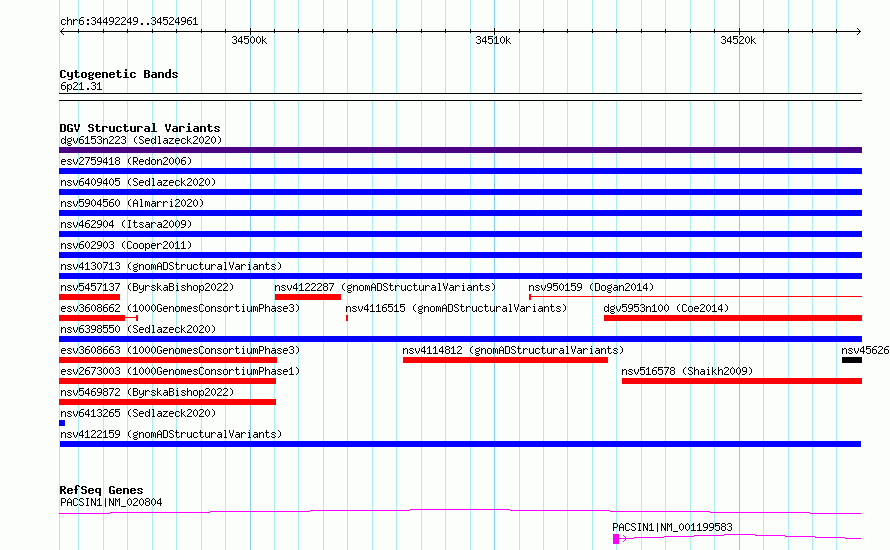The width and height of the screenshot is (890, 550).
Task: Click the right arrowhead of the ruler
Action: 859,31
